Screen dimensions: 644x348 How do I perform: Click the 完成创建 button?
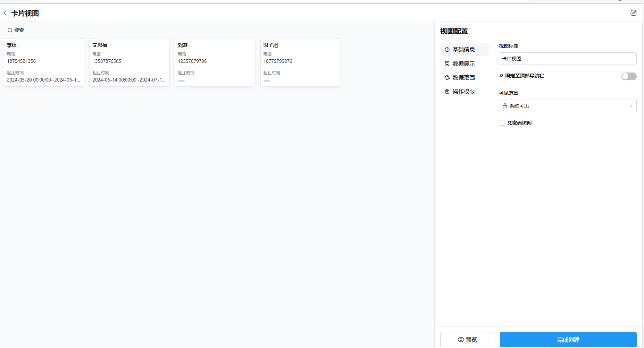[568, 340]
